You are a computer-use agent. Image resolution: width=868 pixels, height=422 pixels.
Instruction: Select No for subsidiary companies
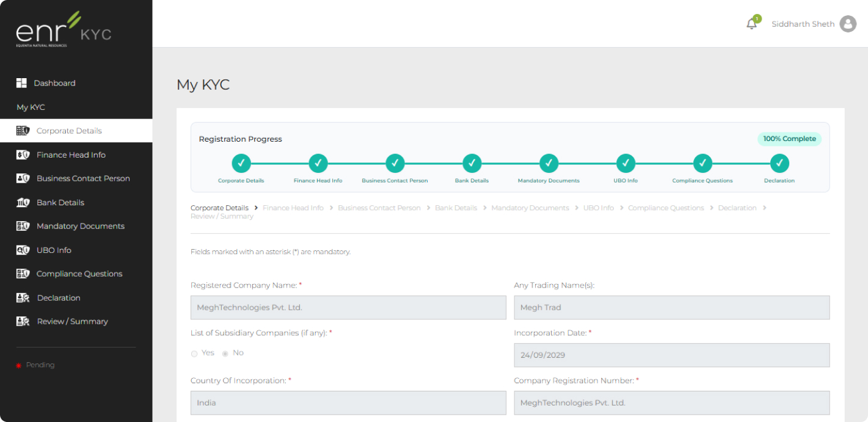(225, 354)
